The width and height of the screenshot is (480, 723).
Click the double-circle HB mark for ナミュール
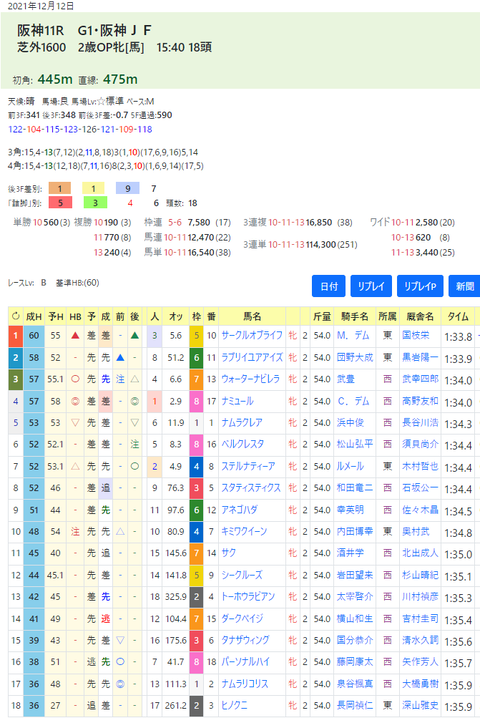(x=75, y=401)
